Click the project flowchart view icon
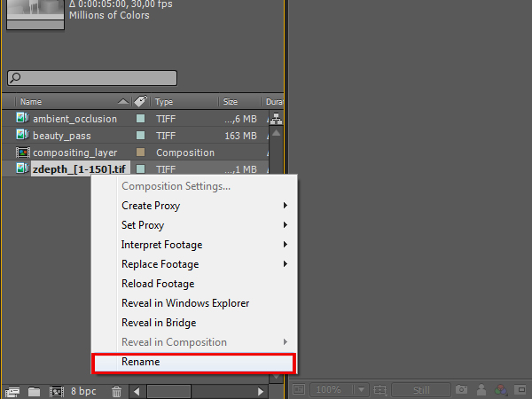Screen dimensions: 532x399 coord(276,119)
